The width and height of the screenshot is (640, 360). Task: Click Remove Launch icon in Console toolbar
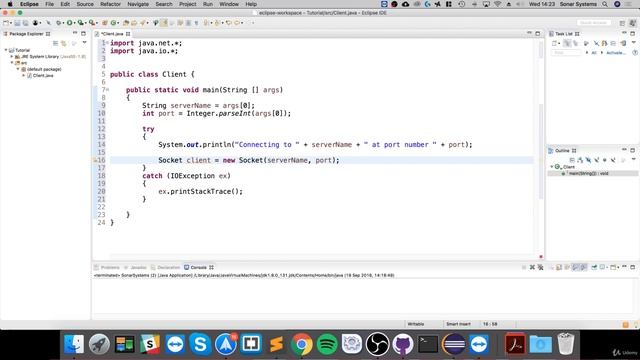[x=532, y=267]
